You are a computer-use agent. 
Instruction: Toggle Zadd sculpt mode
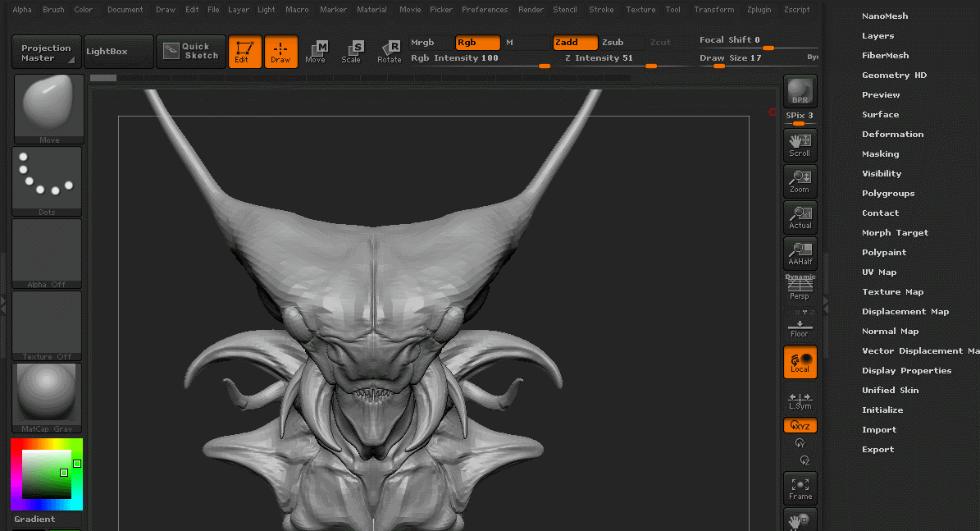pyautogui.click(x=575, y=43)
